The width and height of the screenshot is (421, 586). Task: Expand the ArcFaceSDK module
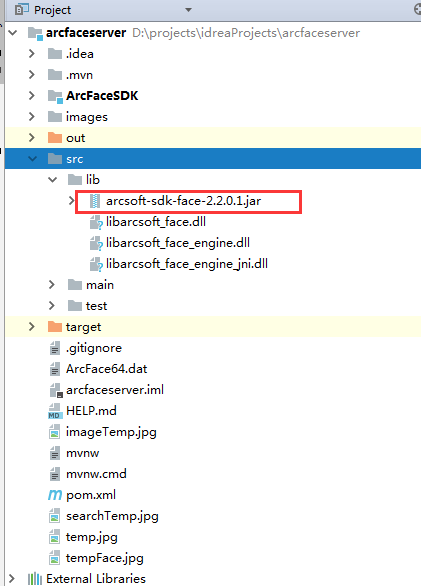32,96
